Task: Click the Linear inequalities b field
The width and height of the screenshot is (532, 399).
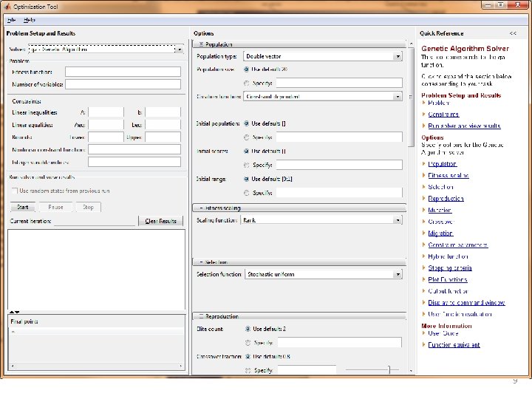Action: click(x=163, y=112)
